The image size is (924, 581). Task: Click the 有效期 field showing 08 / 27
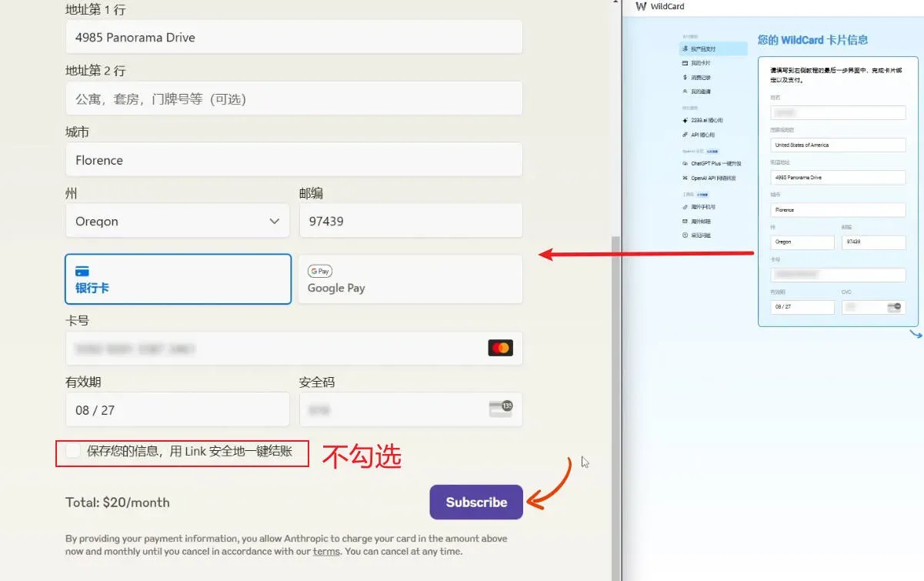click(178, 409)
